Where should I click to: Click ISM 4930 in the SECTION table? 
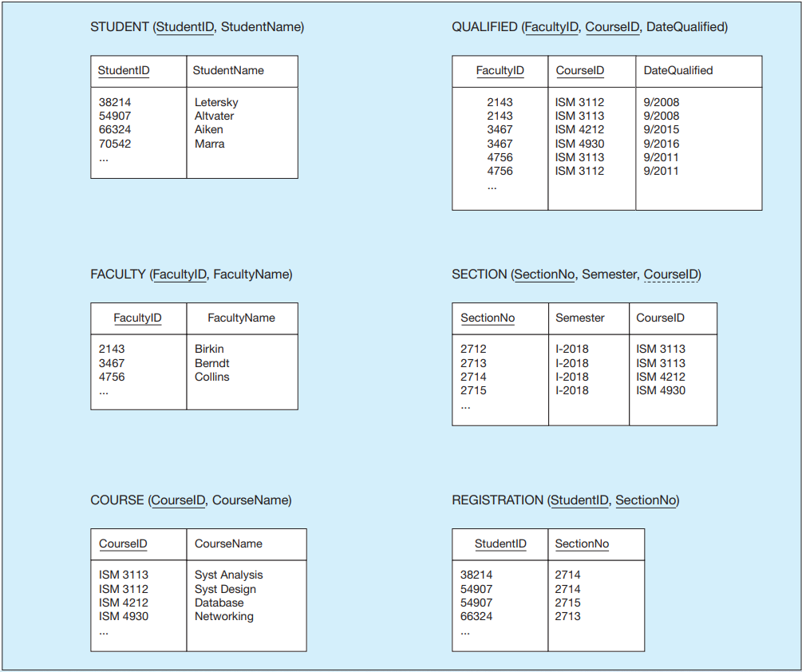661,391
